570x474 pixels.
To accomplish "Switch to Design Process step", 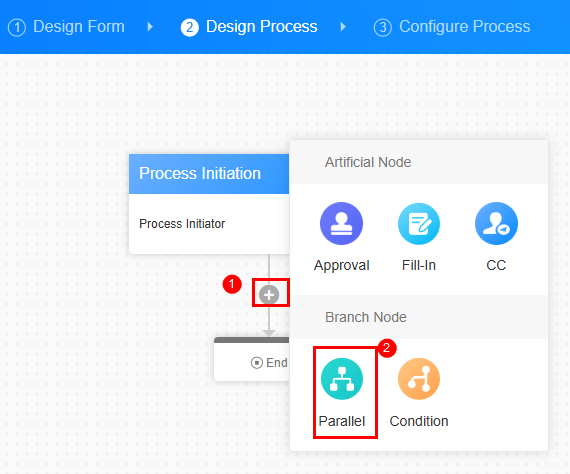I will (x=249, y=27).
